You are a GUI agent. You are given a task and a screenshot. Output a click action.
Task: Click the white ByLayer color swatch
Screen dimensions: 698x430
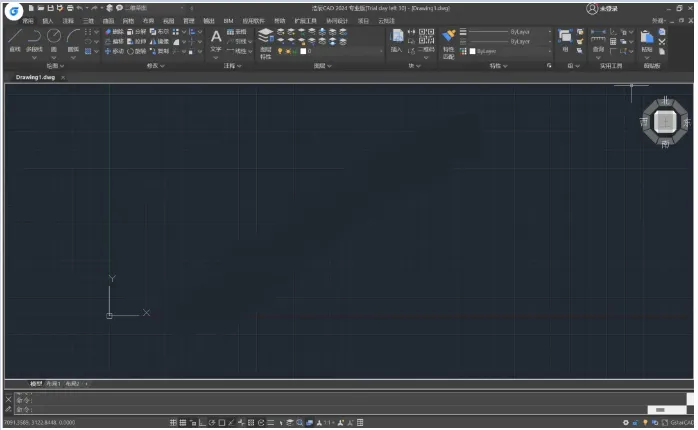tap(473, 51)
